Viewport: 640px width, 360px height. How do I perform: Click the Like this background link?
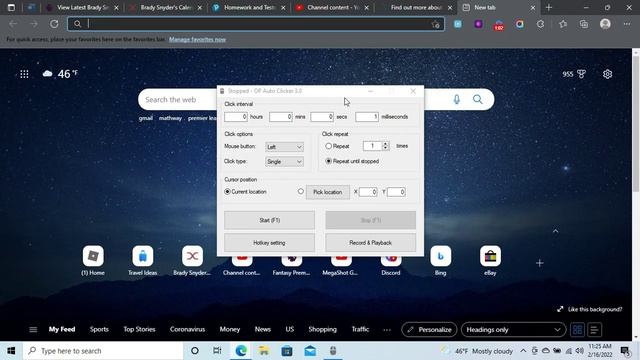coord(590,309)
